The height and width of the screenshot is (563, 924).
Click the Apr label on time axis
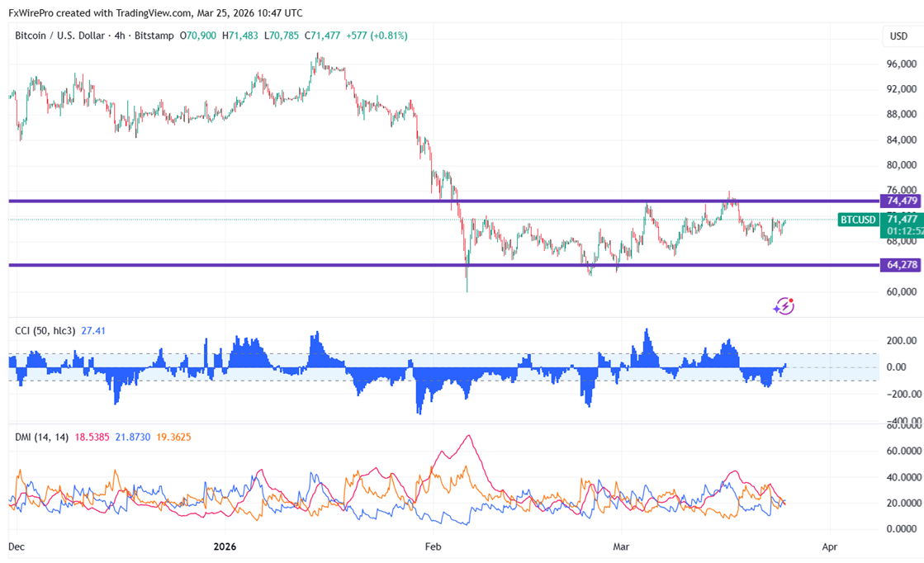click(830, 546)
